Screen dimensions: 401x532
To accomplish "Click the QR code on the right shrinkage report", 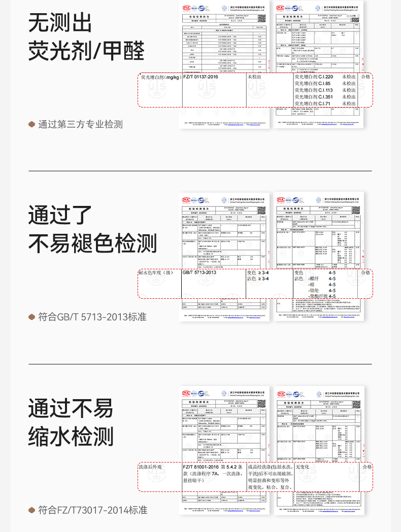I will point(355,404).
